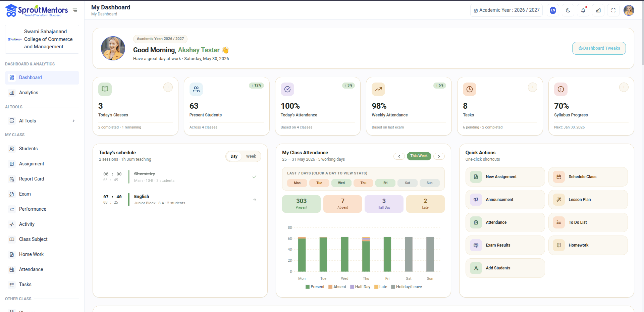Click New Assignment quick action
Screen dimensions: 644x312
tap(505, 177)
